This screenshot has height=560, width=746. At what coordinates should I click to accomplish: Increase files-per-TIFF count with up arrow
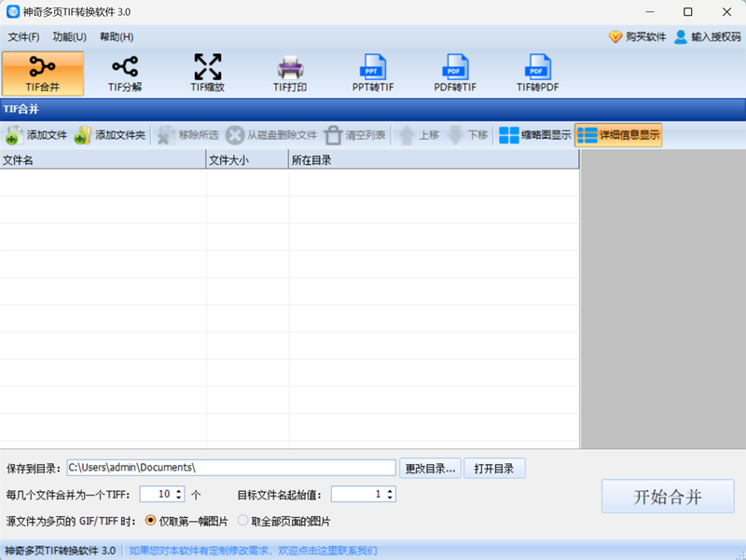pyautogui.click(x=179, y=491)
